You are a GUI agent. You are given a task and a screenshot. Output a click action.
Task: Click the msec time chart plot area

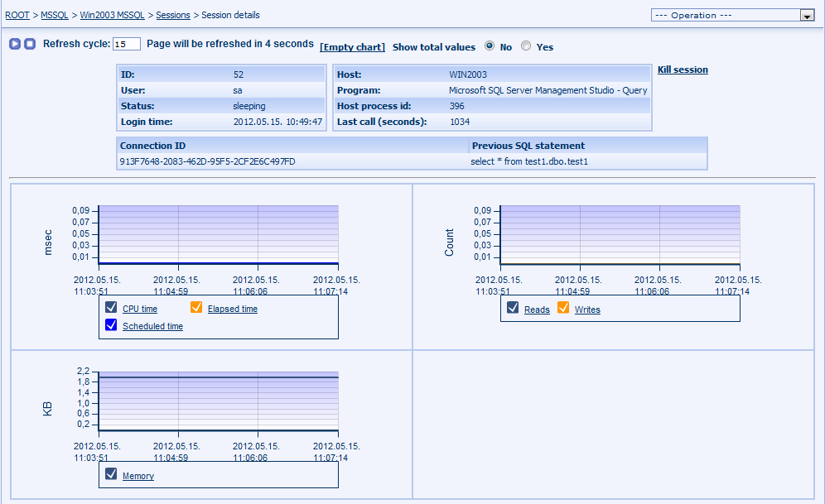[219, 234]
